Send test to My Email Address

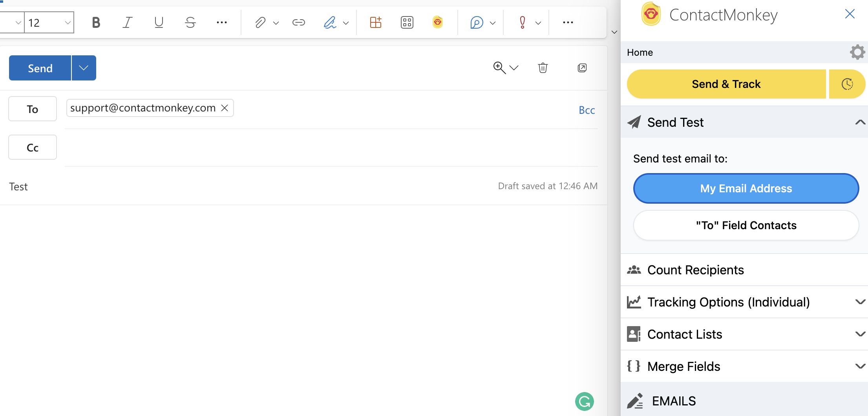[746, 188]
